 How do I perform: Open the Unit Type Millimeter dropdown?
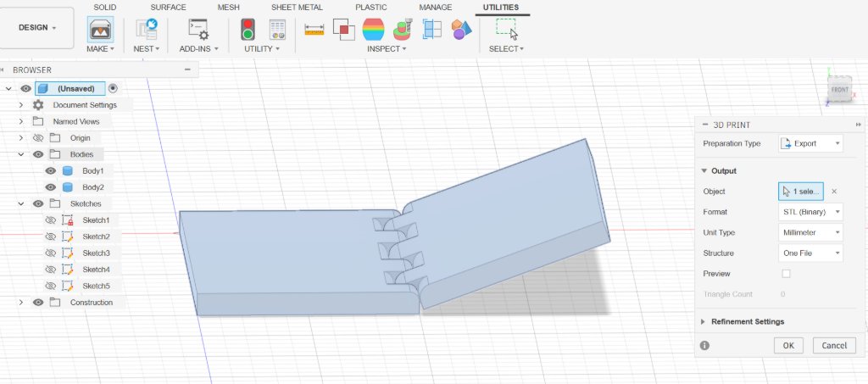[x=810, y=232]
